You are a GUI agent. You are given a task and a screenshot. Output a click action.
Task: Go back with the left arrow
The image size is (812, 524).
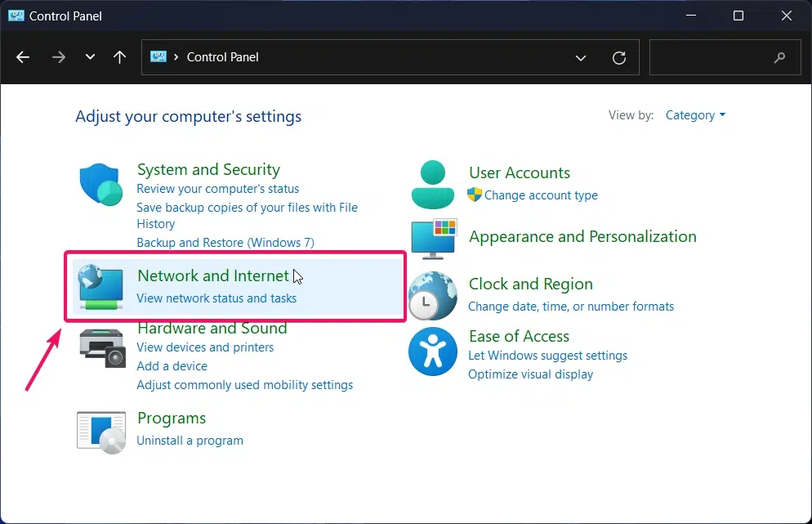pyautogui.click(x=23, y=57)
